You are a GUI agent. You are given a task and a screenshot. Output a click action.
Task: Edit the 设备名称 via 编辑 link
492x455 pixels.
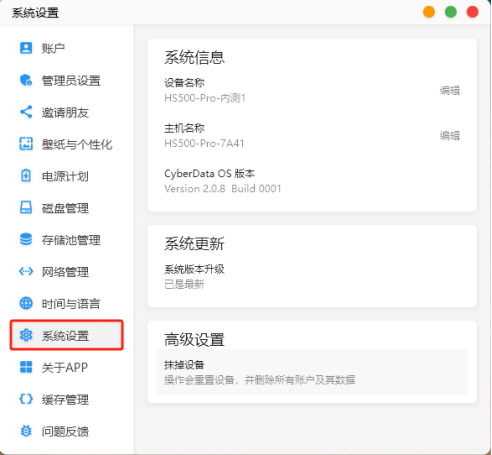pyautogui.click(x=450, y=90)
